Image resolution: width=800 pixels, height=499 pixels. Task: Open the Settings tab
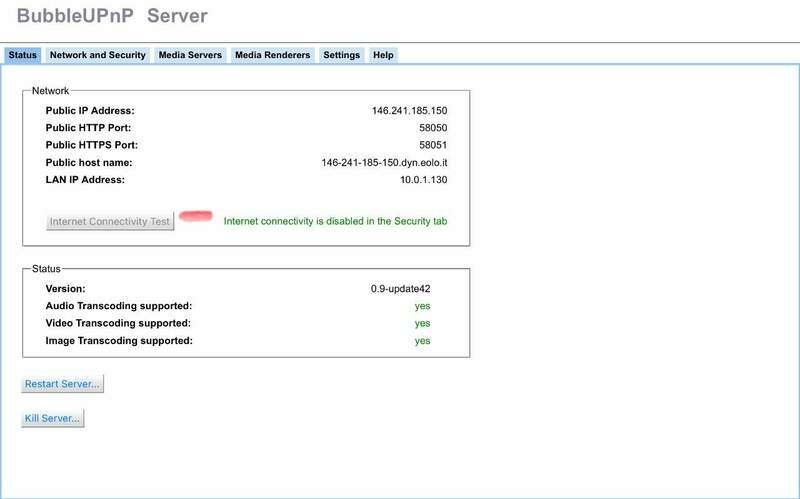click(341, 55)
